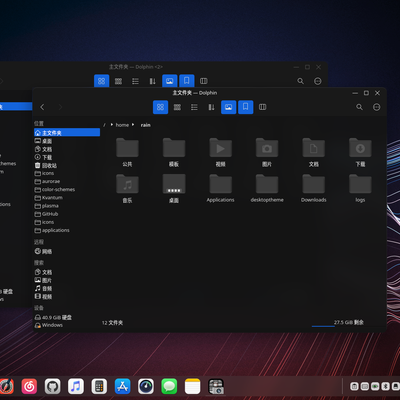400x400 pixels.
Task: Click '12 文件夹' status bar text
Action: [x=112, y=323]
